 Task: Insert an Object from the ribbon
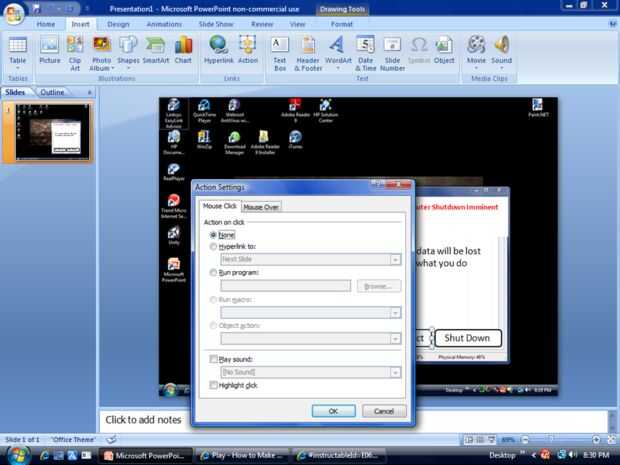click(444, 50)
